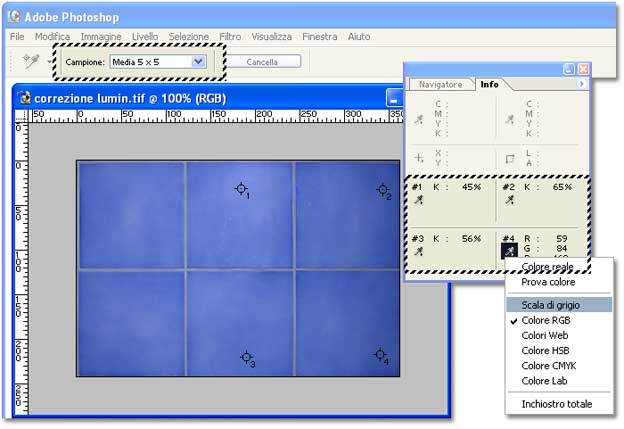Switch to the Navigatore tab
624x429 pixels.
[x=440, y=85]
